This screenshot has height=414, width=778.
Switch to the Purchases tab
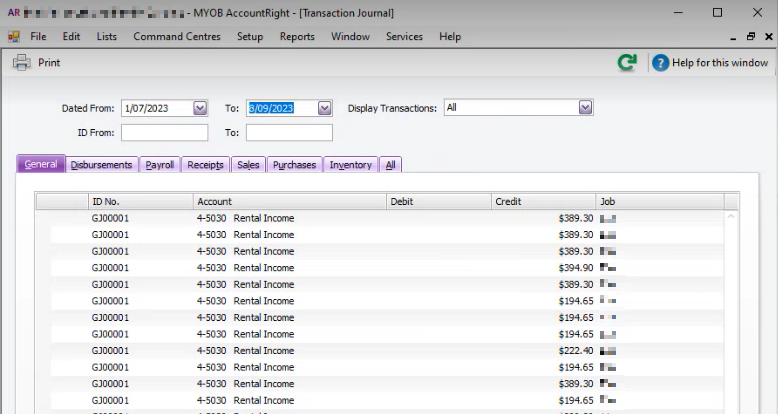[294, 165]
